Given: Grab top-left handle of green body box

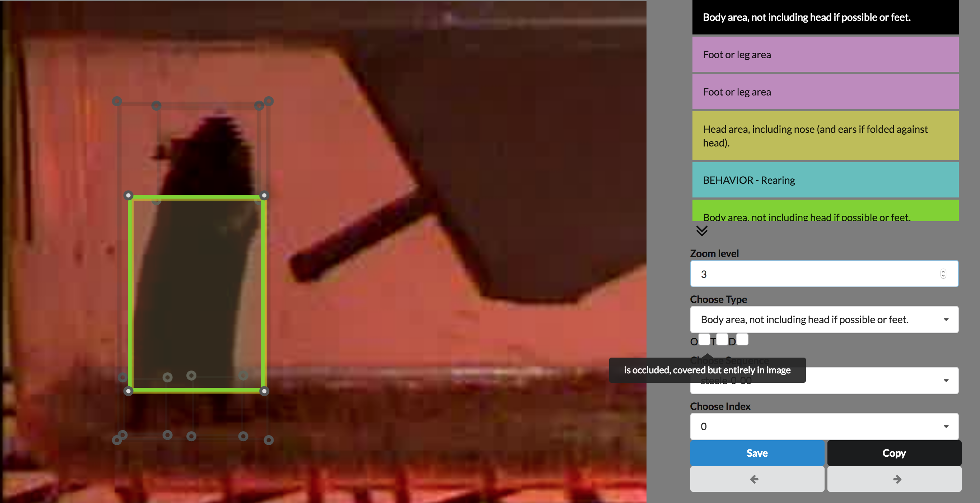Looking at the screenshot, I should click(x=129, y=196).
